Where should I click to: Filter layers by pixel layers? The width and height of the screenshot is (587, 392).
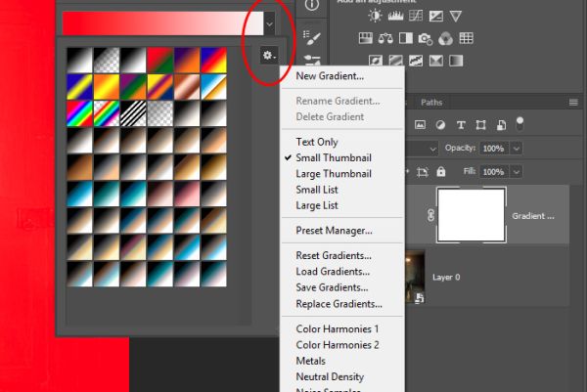point(420,125)
